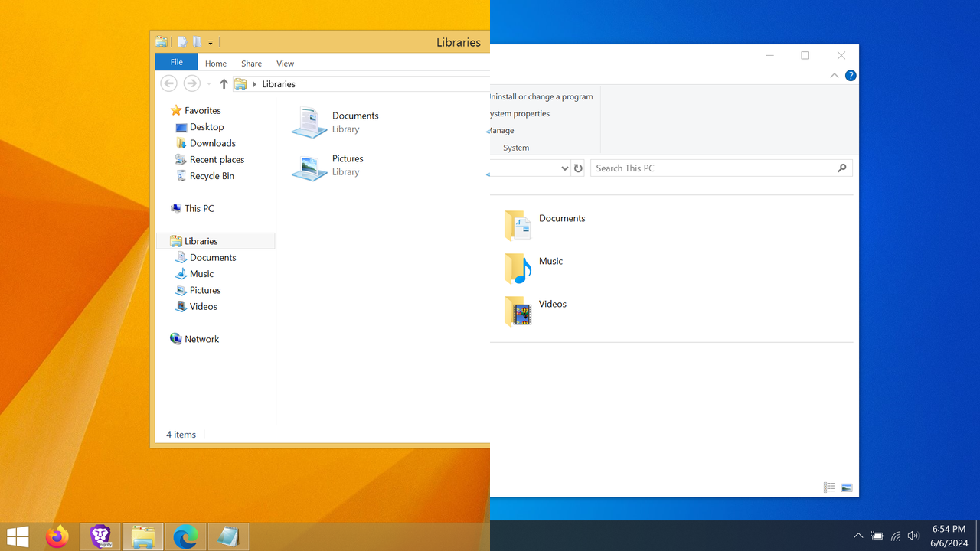Open Firefox from the taskbar

tap(57, 536)
